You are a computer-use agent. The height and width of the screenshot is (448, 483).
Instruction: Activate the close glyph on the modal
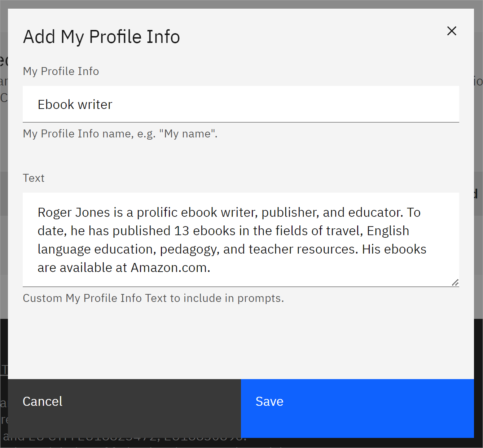[452, 31]
